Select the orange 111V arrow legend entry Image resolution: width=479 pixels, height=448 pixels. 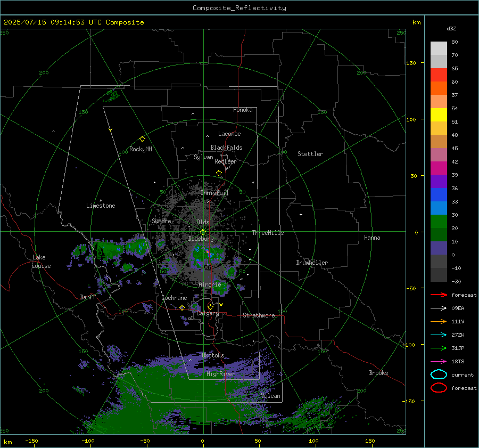tap(439, 321)
